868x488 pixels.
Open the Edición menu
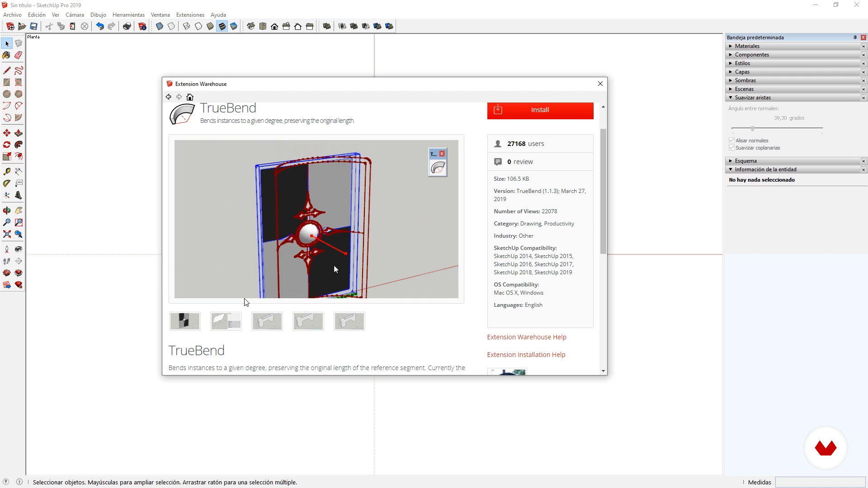[x=37, y=15]
